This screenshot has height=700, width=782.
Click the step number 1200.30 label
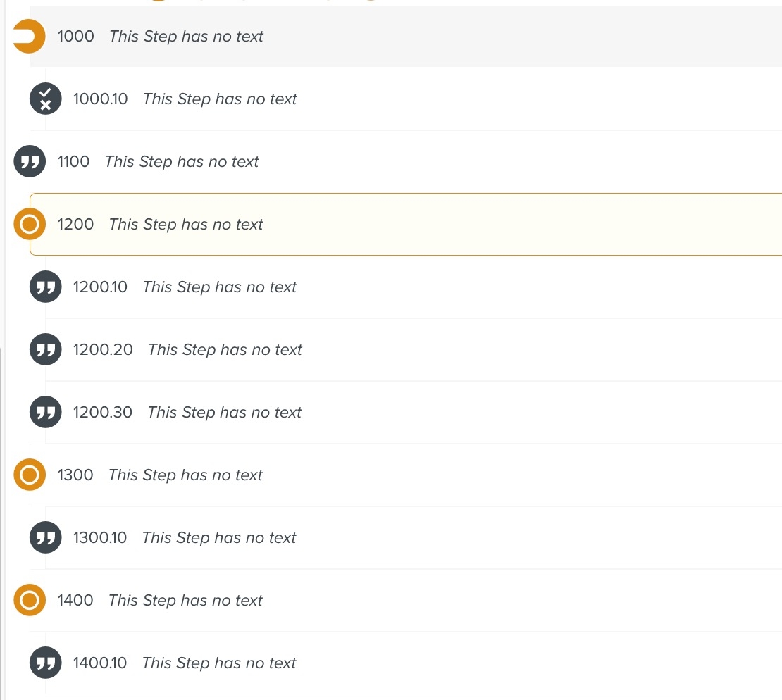(x=103, y=413)
